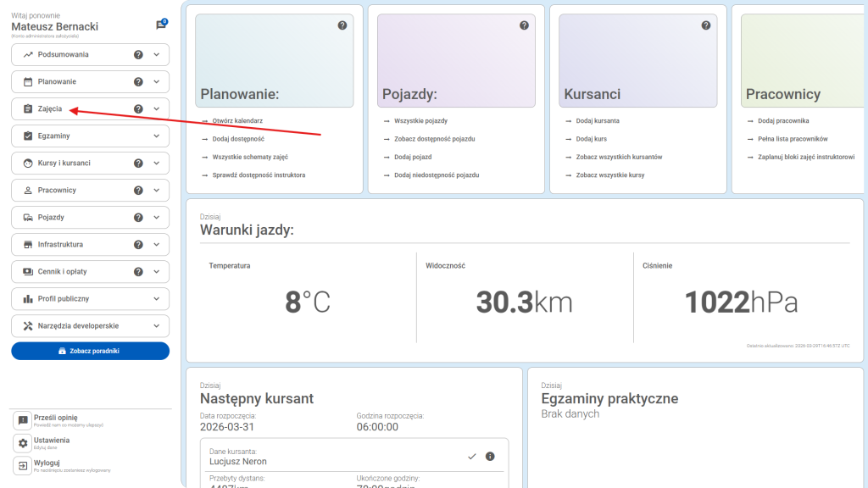868x488 pixels.
Task: Click help icon next to Podsumowania
Action: point(138,55)
